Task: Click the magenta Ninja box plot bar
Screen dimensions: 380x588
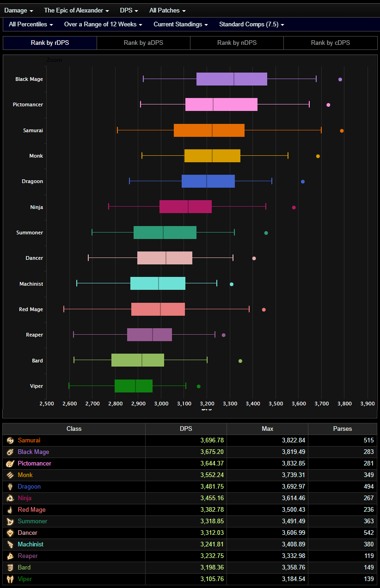Action: (x=185, y=207)
